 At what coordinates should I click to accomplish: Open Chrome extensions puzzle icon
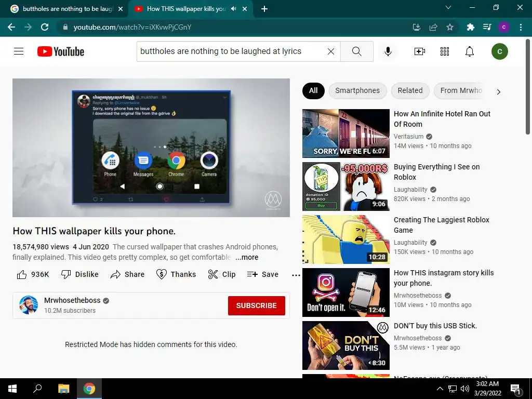pos(470,27)
